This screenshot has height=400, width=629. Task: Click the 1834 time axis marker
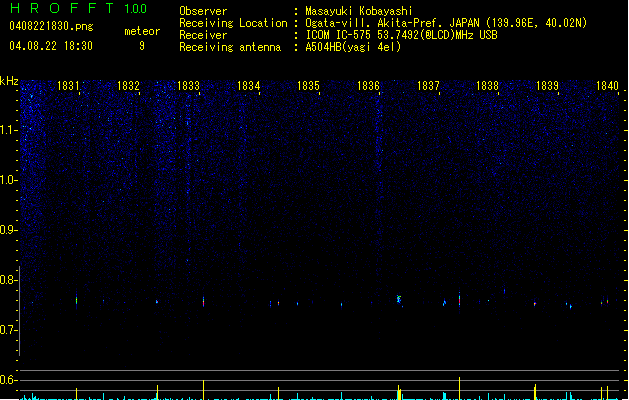pyautogui.click(x=248, y=86)
